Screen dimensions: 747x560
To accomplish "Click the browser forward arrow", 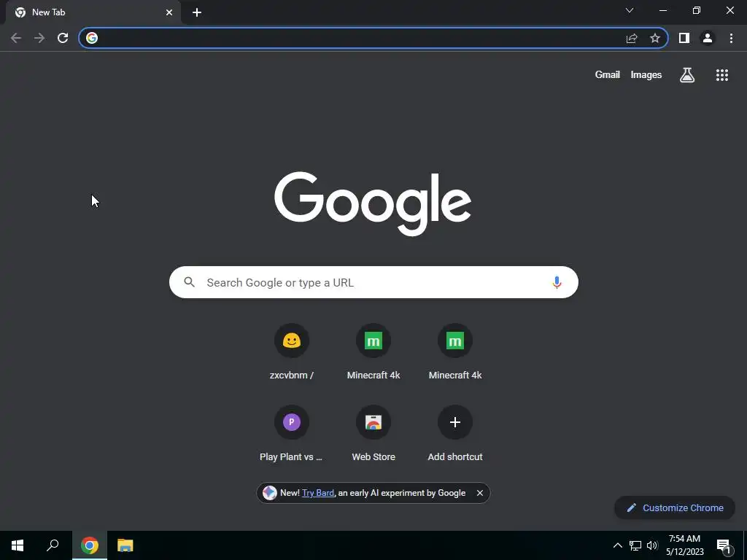I will [x=39, y=38].
